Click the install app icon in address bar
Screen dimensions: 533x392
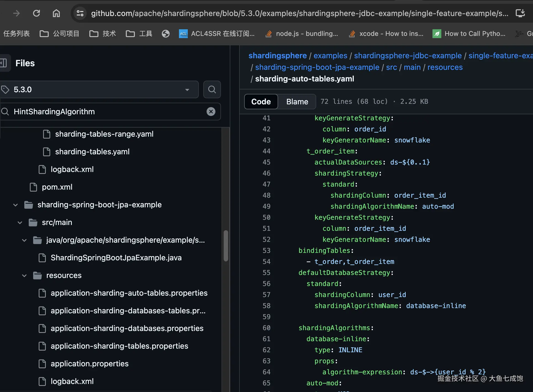click(x=520, y=13)
